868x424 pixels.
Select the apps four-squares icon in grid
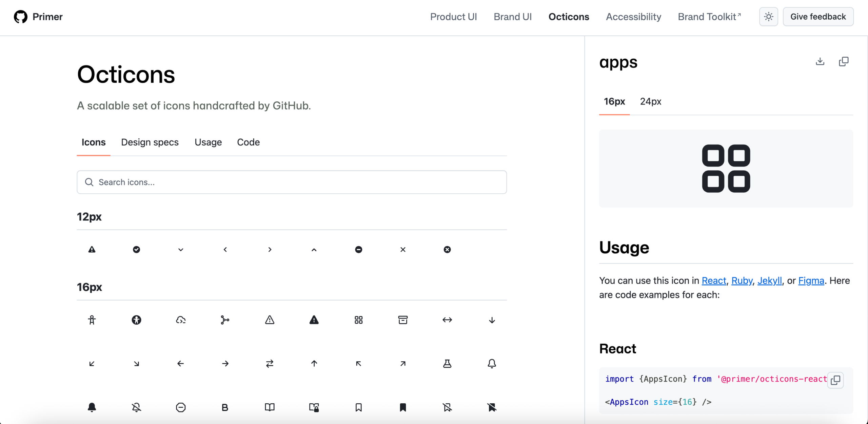tap(358, 320)
